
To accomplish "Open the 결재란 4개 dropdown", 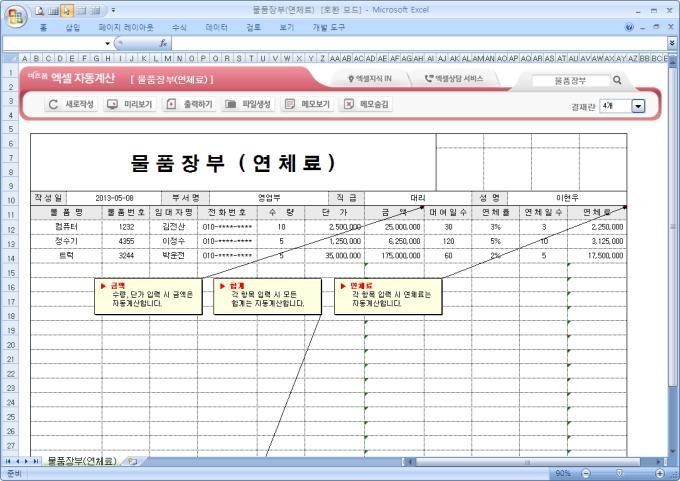I will (x=638, y=106).
